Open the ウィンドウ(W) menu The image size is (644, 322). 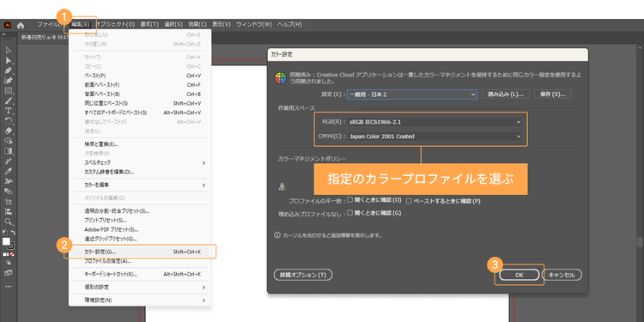tap(254, 25)
